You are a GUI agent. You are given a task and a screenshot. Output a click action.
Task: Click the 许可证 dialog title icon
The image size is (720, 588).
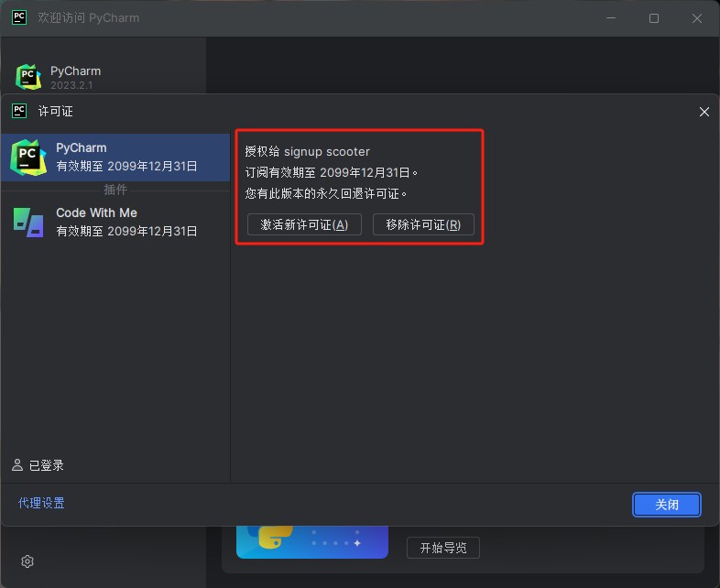tap(19, 111)
